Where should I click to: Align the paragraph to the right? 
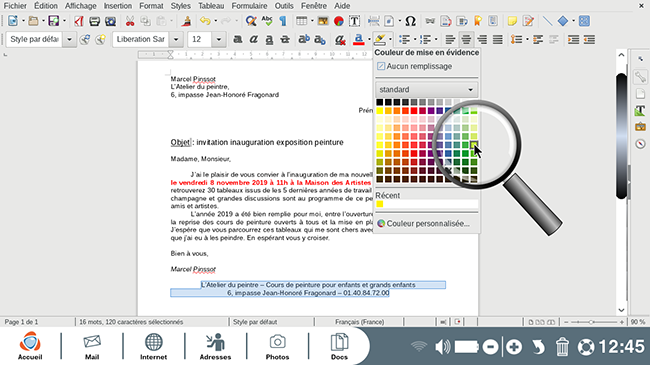(482, 39)
